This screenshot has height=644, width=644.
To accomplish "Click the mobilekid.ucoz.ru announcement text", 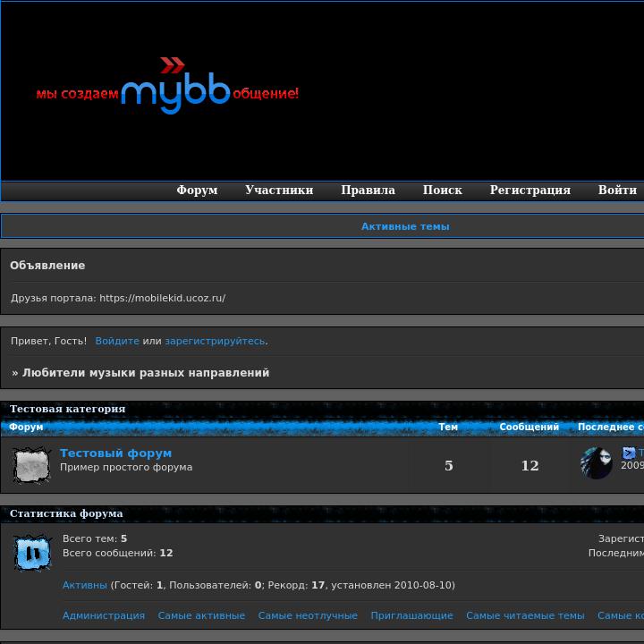I will pyautogui.click(x=118, y=298).
